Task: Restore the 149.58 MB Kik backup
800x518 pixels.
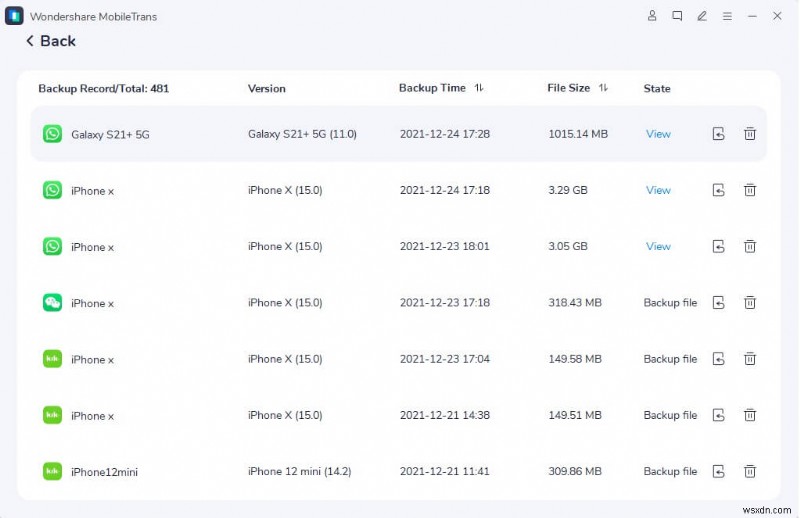Action: [x=718, y=359]
